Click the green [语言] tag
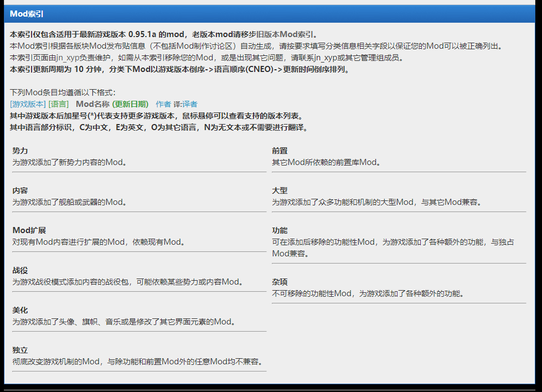This screenshot has height=392, width=542. coord(59,104)
